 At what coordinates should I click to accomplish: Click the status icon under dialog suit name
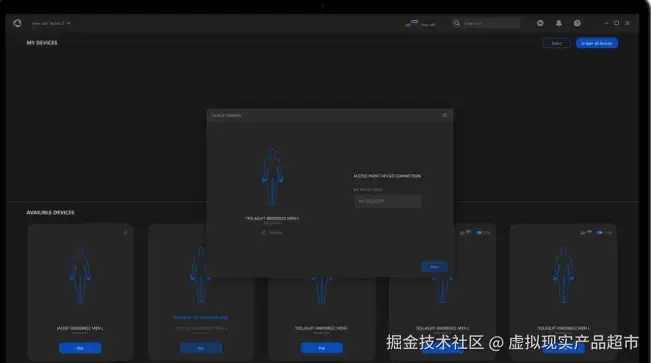pos(263,233)
